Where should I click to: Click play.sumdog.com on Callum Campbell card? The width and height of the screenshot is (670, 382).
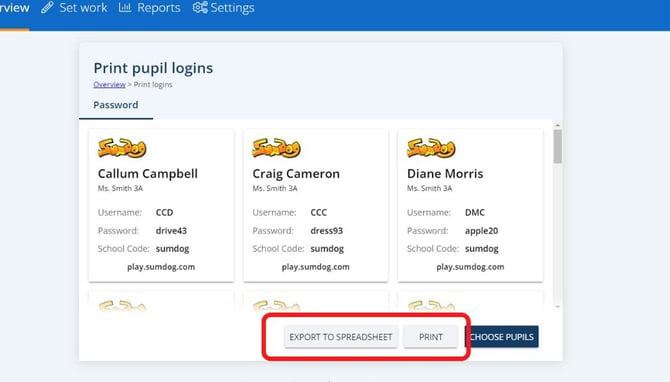[161, 267]
